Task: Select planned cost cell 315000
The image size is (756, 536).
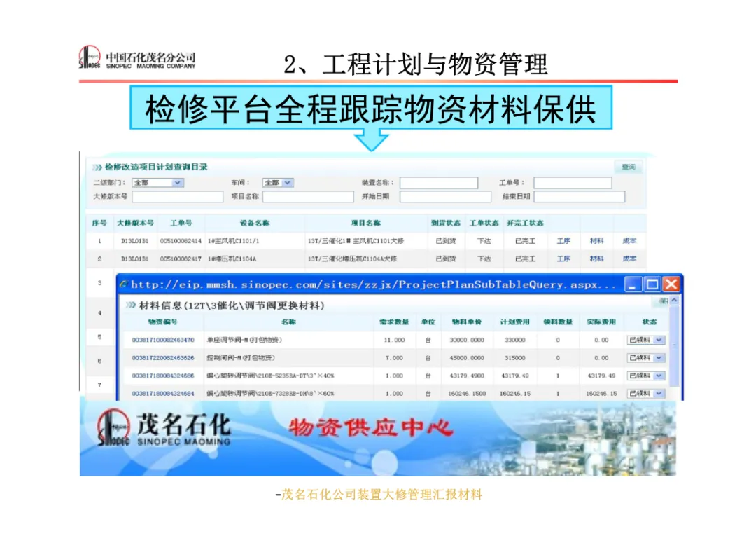Action: [515, 358]
